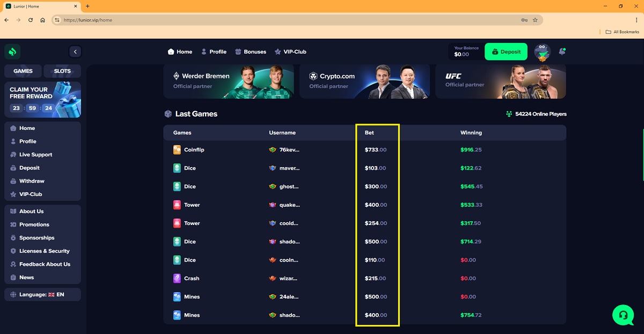Viewport: 644px width, 334px height.
Task: Click the browser home icon
Action: click(x=43, y=20)
